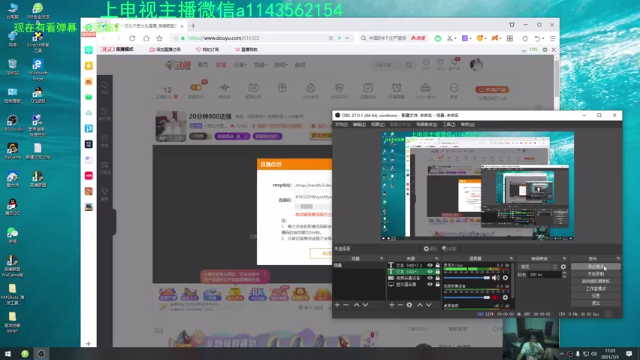This screenshot has height=360, width=640.
Task: Toggle lock on video capture device source
Action: 438,278
